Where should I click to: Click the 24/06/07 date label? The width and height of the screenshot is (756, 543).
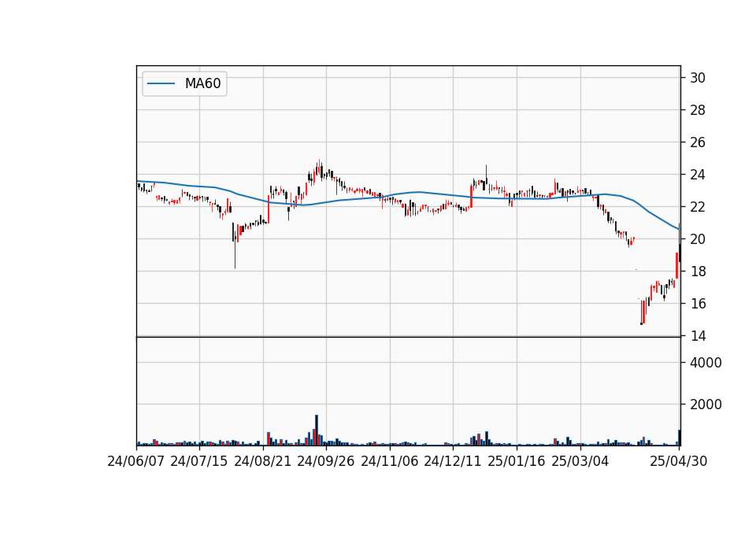tap(136, 461)
